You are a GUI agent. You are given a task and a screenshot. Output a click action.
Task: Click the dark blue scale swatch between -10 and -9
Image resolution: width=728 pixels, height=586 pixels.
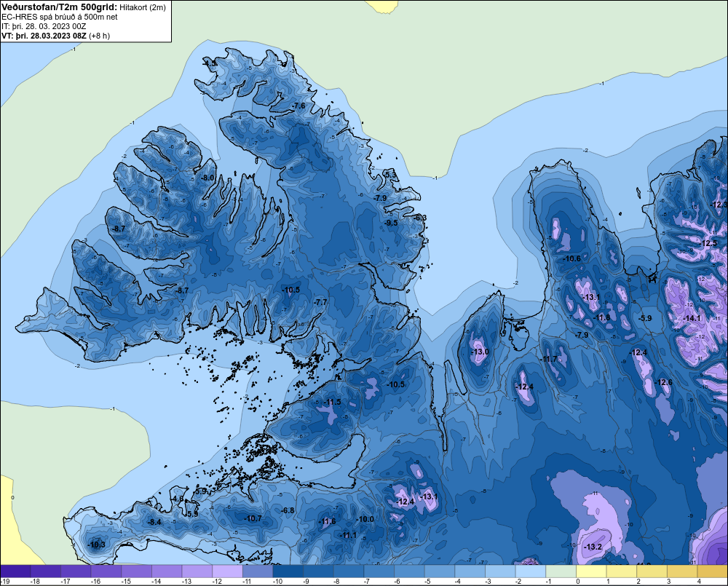point(288,571)
